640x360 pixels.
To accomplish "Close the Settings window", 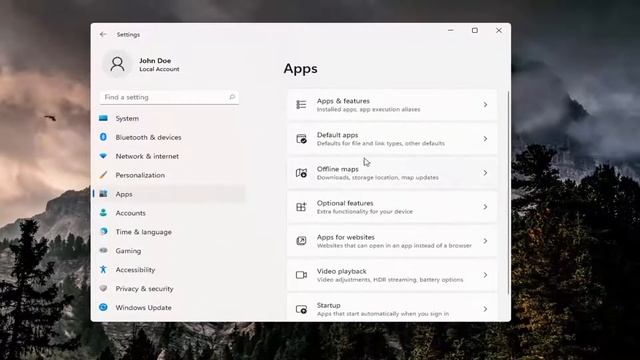I will 499,30.
